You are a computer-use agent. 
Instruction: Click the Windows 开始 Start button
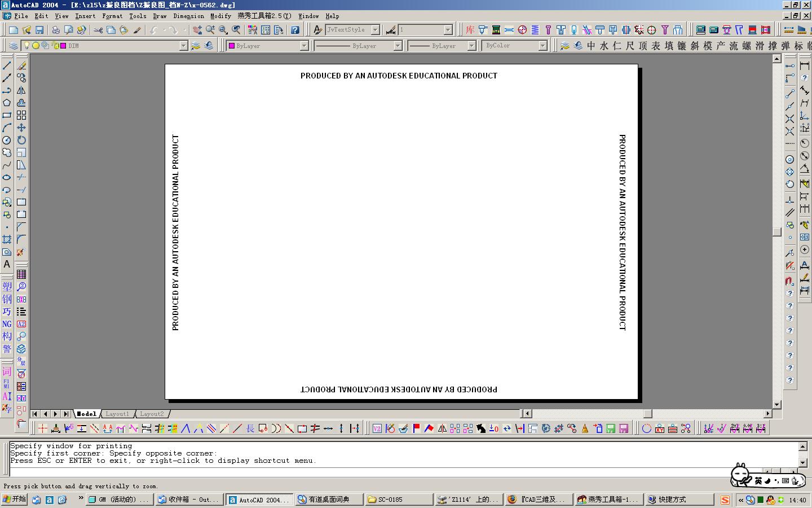pyautogui.click(x=15, y=500)
